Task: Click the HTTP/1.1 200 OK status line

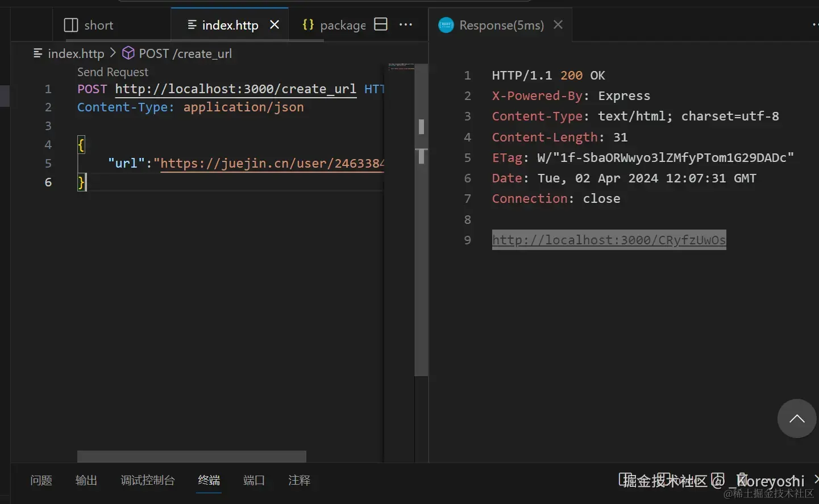Action: (x=548, y=76)
